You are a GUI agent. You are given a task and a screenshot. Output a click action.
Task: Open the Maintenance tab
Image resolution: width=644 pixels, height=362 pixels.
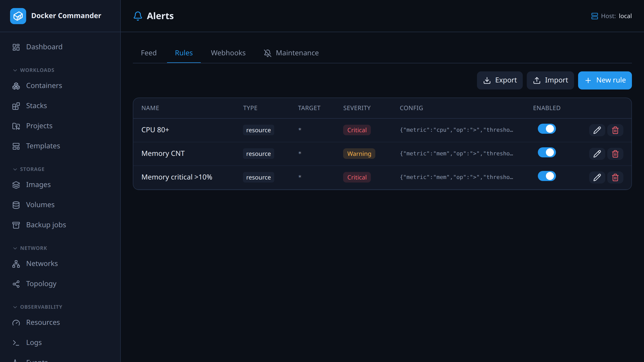(291, 53)
